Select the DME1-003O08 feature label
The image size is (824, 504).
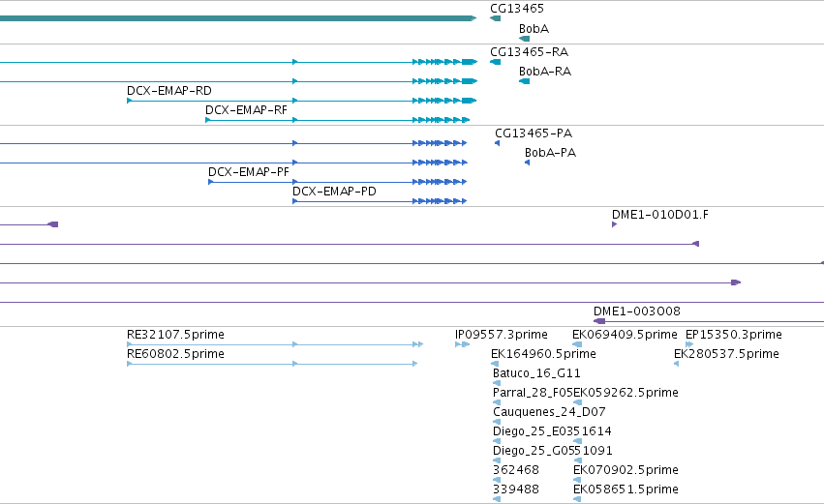pyautogui.click(x=636, y=311)
